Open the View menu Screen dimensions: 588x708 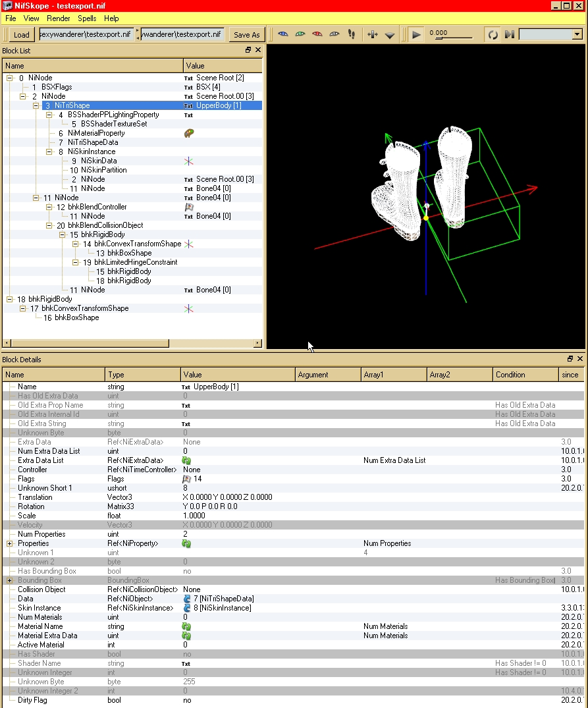31,18
